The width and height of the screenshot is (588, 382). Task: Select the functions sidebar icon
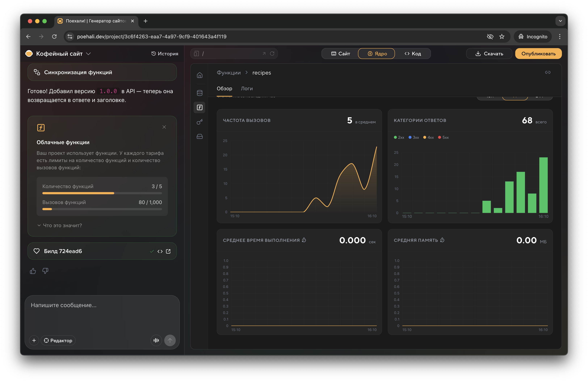pos(200,107)
